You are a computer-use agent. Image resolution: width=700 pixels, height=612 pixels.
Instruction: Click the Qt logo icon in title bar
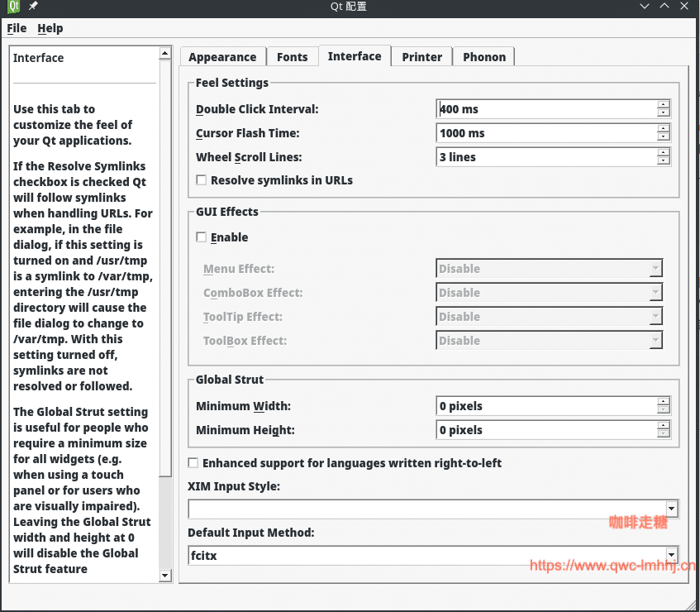13,7
